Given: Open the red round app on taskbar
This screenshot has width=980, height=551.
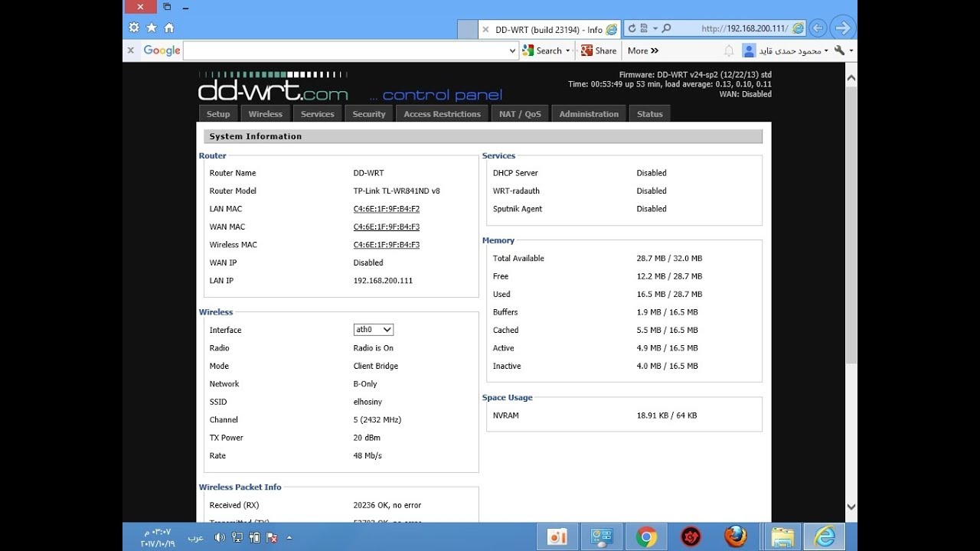Looking at the screenshot, I should pos(691,537).
